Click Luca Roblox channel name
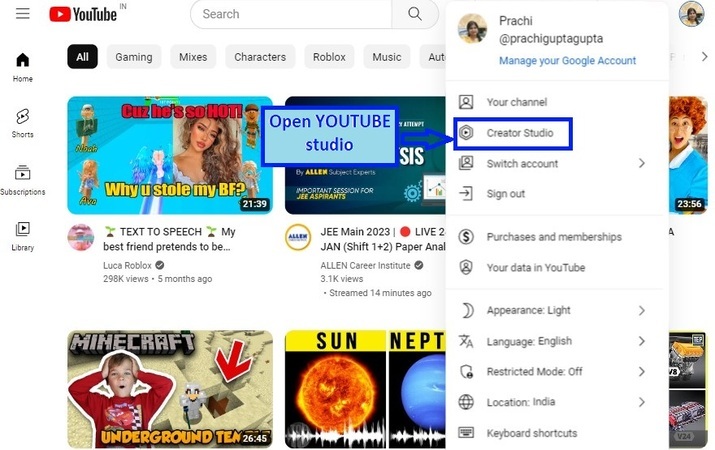Image resolution: width=715 pixels, height=450 pixels. point(127,265)
